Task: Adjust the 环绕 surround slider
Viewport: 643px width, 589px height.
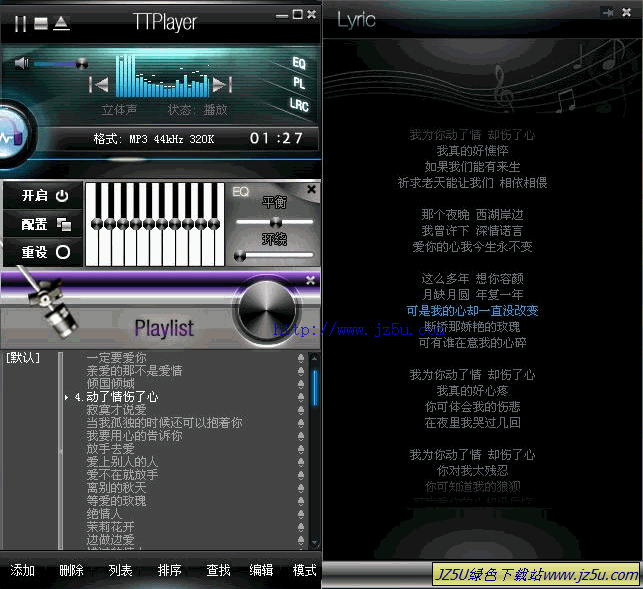Action: pos(240,256)
